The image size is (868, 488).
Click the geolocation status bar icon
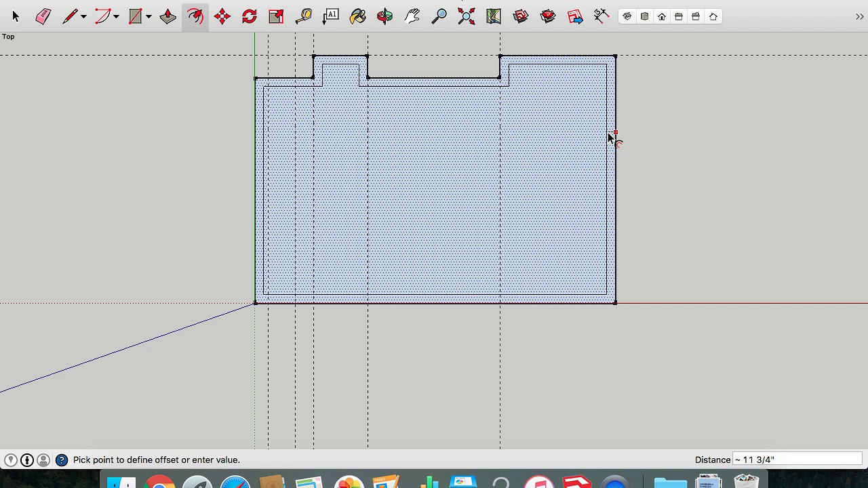click(x=11, y=460)
